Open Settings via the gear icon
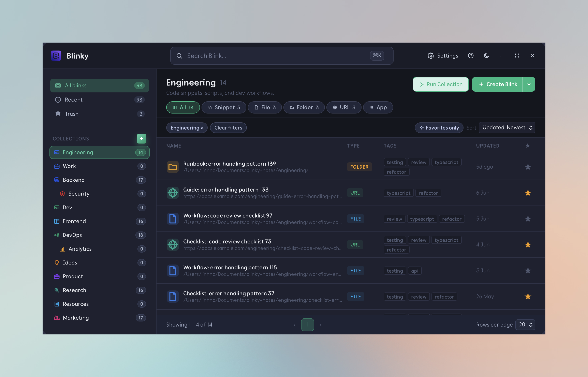The image size is (588, 377). [430, 56]
